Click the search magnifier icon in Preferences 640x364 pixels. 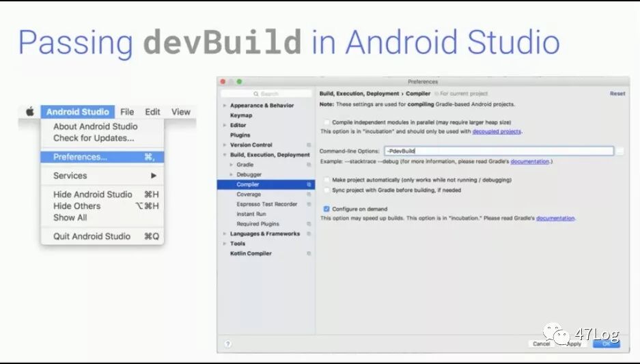coord(256,94)
